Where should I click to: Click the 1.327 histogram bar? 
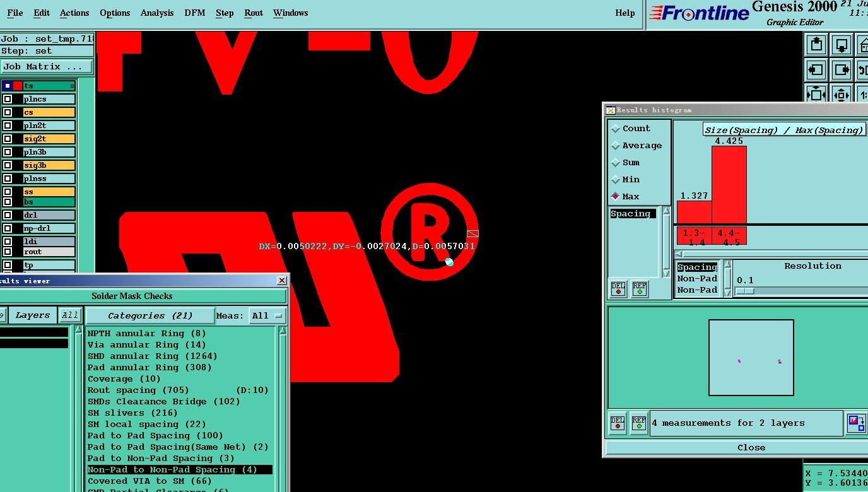coord(695,212)
